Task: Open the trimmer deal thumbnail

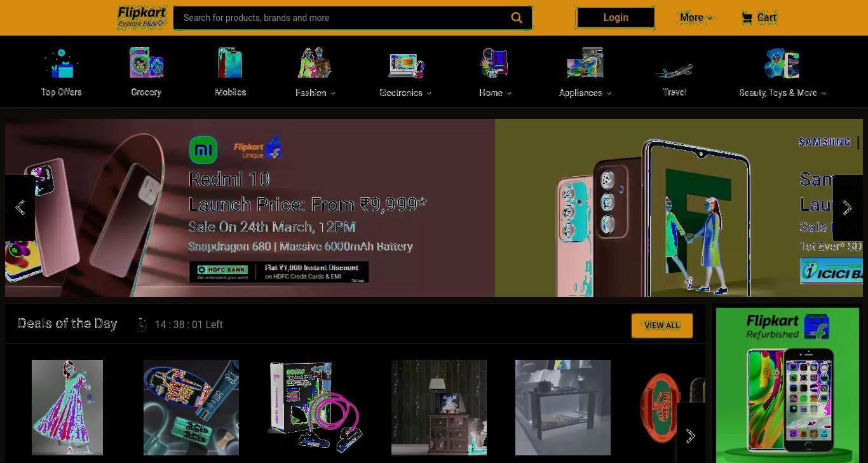Action: click(191, 408)
